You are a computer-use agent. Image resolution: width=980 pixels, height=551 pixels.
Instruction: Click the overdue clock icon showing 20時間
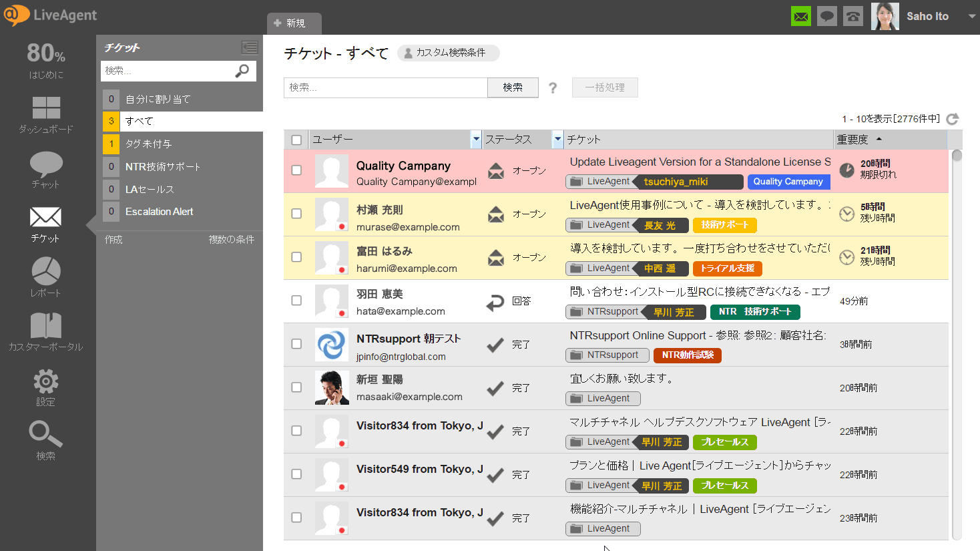click(846, 170)
